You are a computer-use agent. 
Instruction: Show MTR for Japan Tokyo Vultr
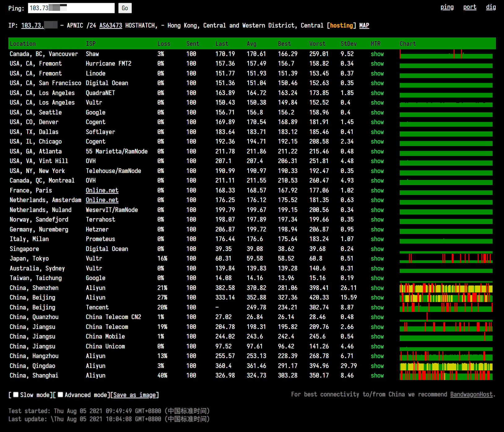click(377, 258)
